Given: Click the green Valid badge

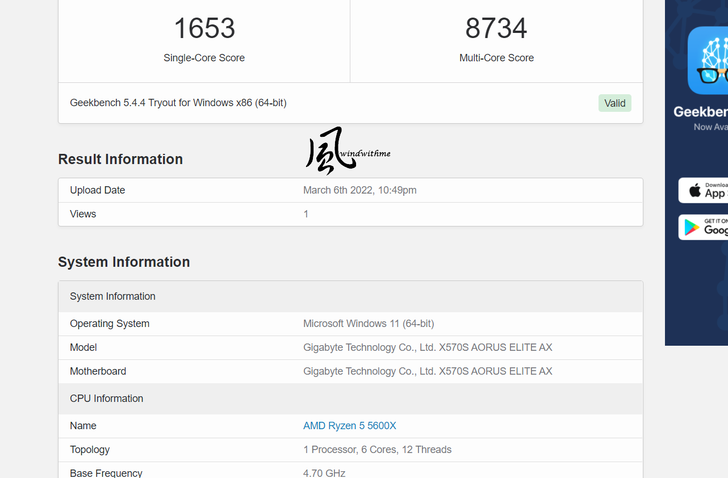Looking at the screenshot, I should (615, 103).
